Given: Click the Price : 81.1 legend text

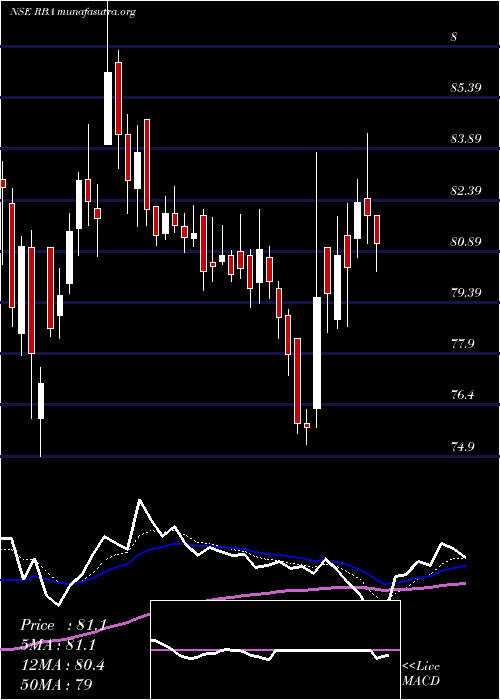Looking at the screenshot, I should (x=63, y=625).
